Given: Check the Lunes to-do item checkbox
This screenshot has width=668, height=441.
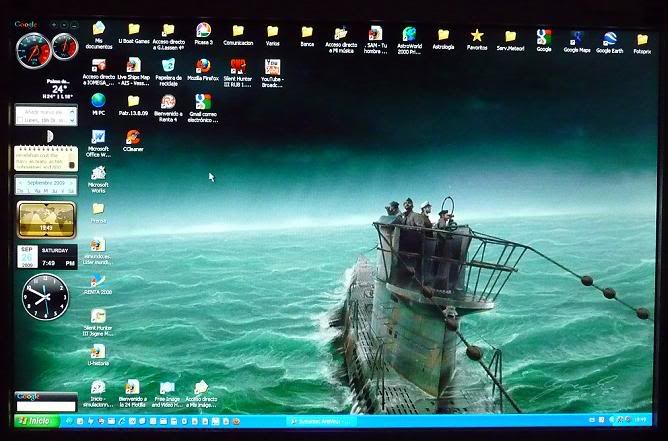Looking at the screenshot, I should tap(20, 120).
